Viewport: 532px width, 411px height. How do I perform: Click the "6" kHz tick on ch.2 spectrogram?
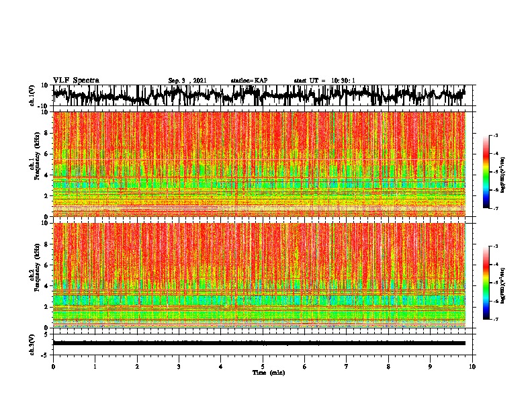(x=47, y=265)
